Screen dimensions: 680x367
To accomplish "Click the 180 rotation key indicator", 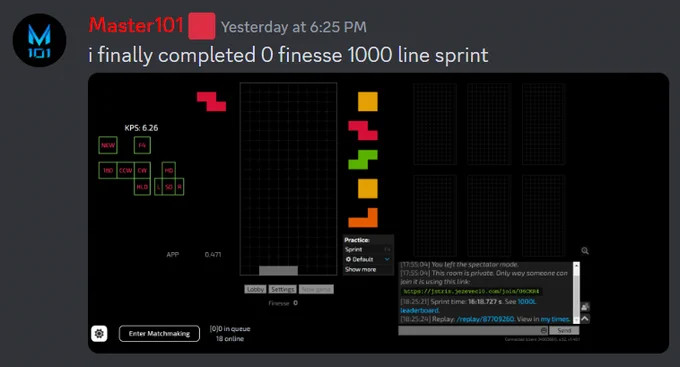I will [x=108, y=170].
